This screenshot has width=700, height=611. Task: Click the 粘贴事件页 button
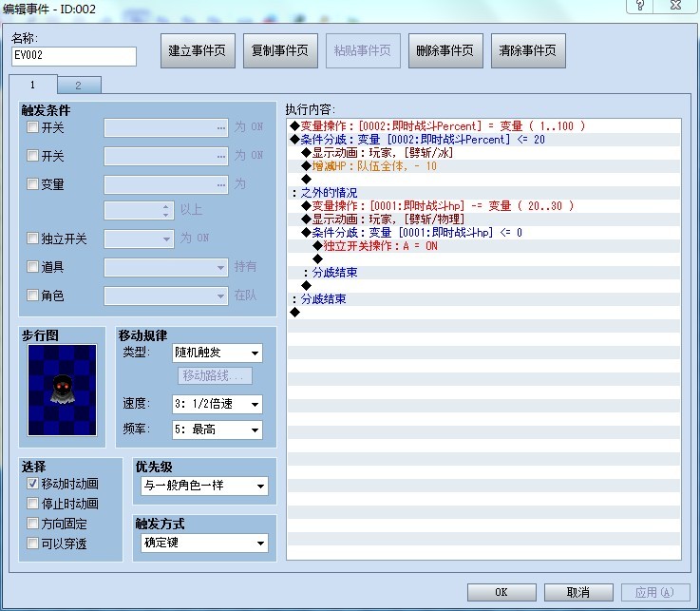pyautogui.click(x=363, y=50)
